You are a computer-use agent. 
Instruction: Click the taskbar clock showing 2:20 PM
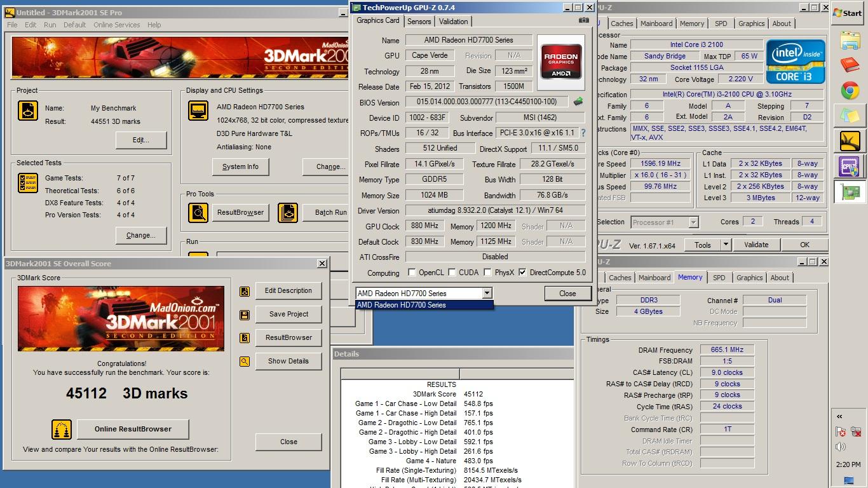point(848,464)
